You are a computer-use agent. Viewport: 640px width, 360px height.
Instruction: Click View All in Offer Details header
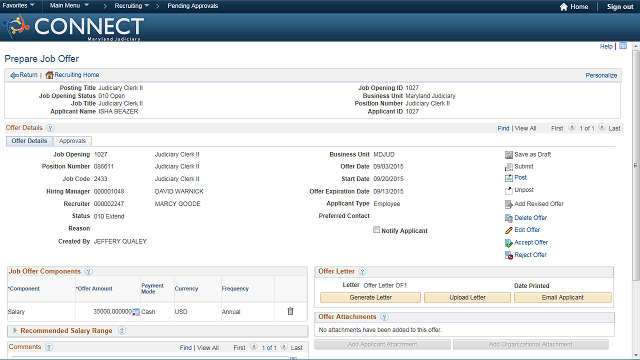[525, 128]
